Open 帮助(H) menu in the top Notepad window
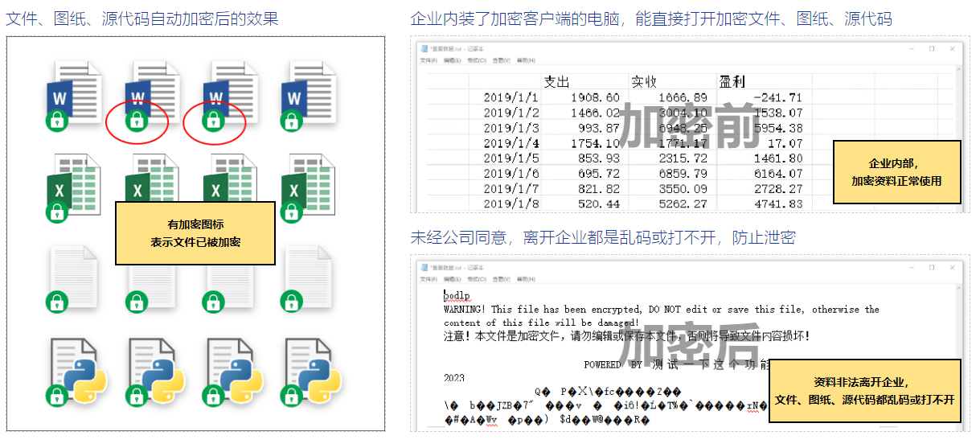980x448 pixels. tap(526, 60)
